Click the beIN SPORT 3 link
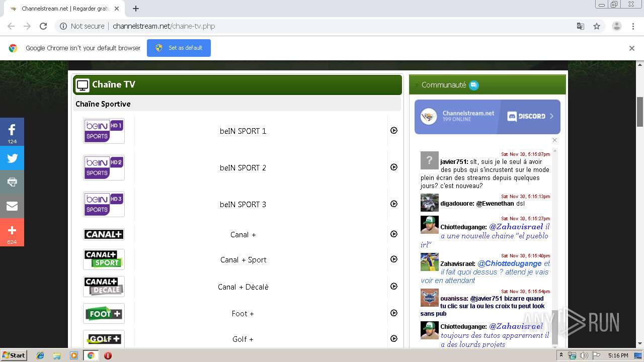 tap(243, 204)
